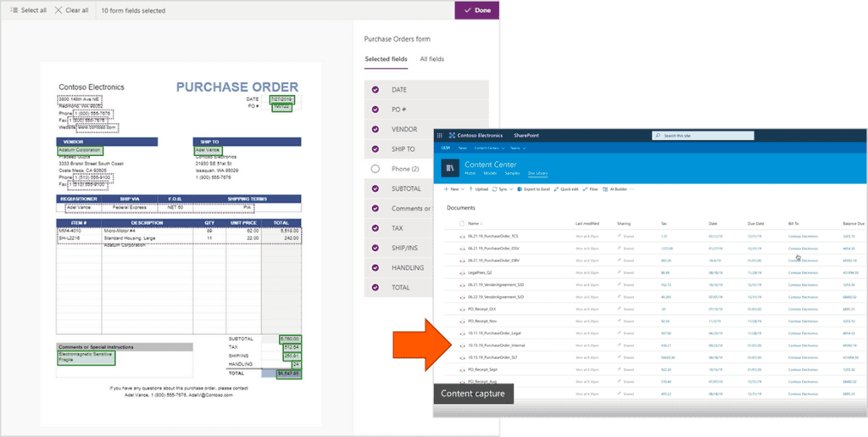
Task: Open the Sync dropdown
Action: (503, 189)
